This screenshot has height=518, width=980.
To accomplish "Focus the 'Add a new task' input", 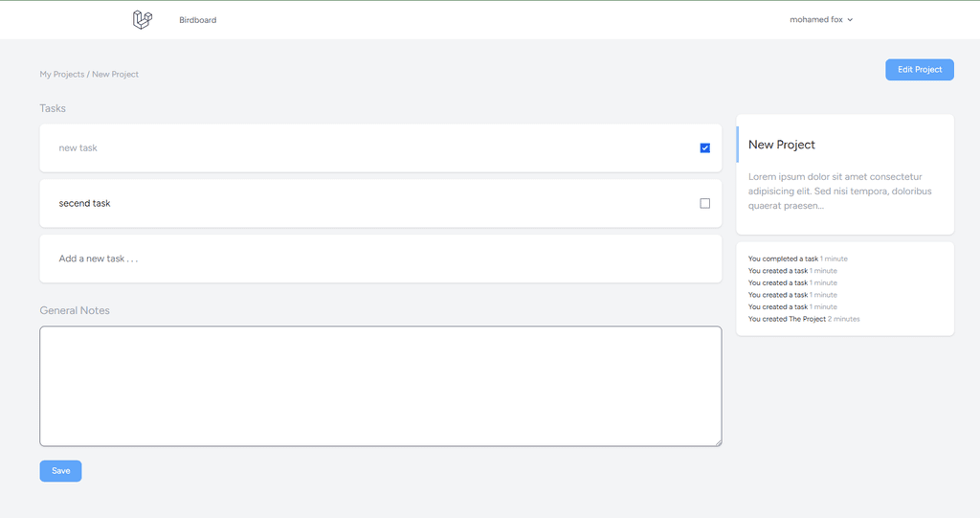I will pos(381,259).
